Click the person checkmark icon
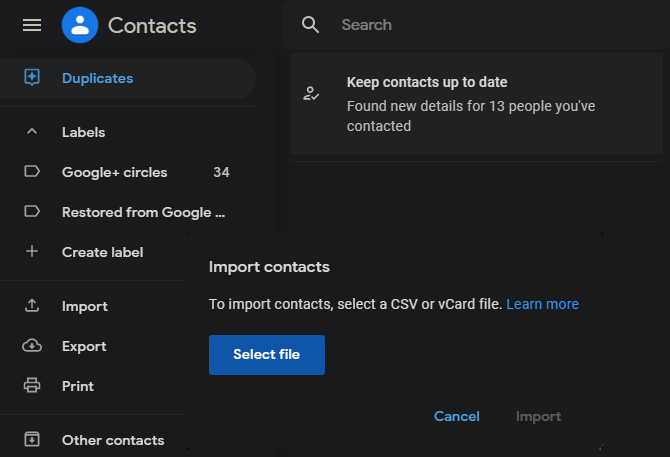This screenshot has width=670, height=457. pyautogui.click(x=311, y=93)
